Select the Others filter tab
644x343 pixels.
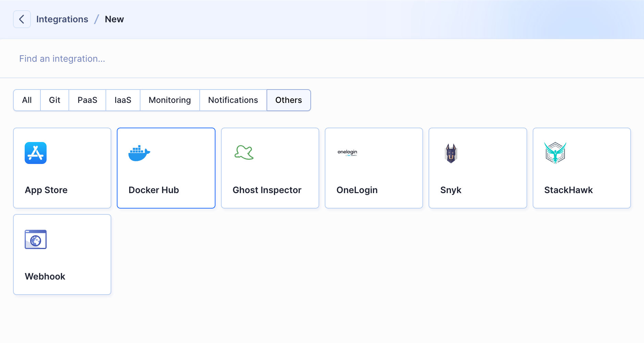coord(289,100)
